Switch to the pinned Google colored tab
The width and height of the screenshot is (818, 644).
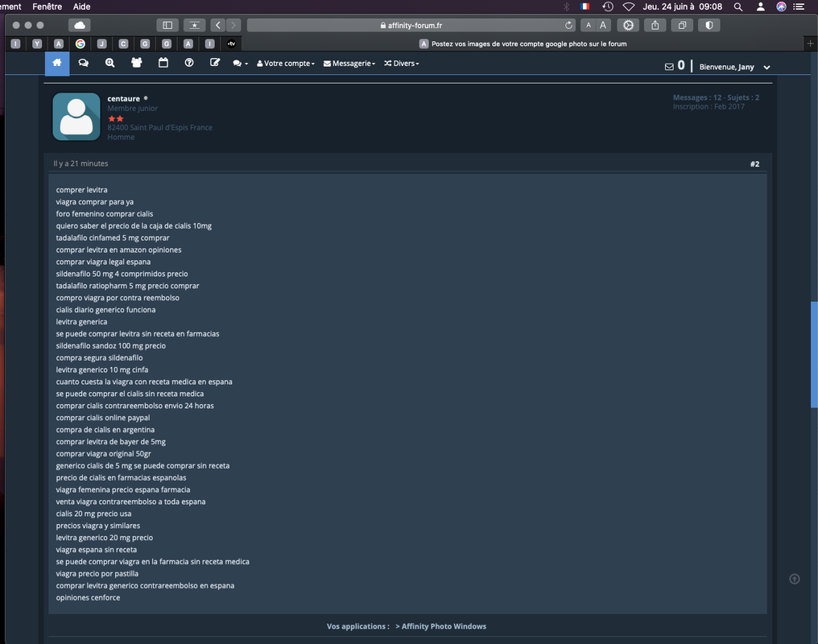pos(81,43)
